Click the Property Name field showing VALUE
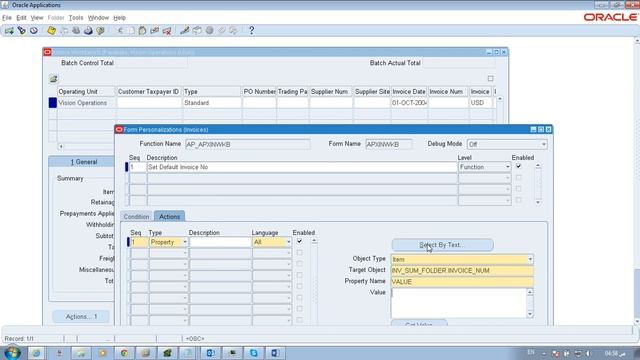This screenshot has width=640, height=360. [462, 282]
